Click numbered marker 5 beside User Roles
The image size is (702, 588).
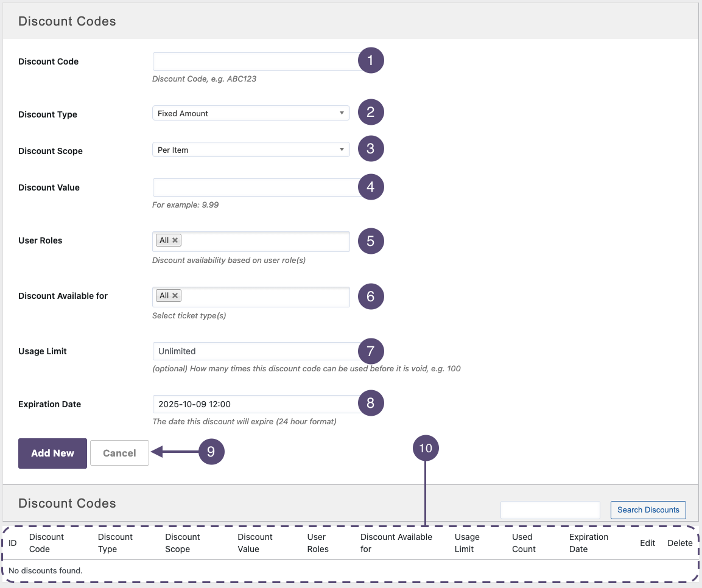(371, 240)
